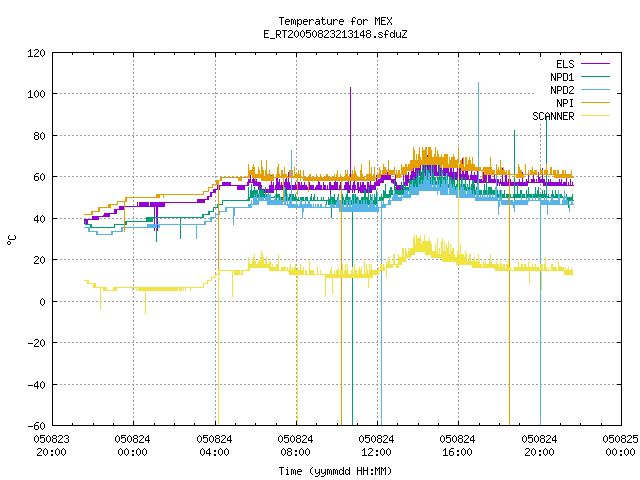Click the 'Time (yymmdd HH:MM)' axis title
Image resolution: width=640 pixels, height=480 pixels.
(335, 471)
